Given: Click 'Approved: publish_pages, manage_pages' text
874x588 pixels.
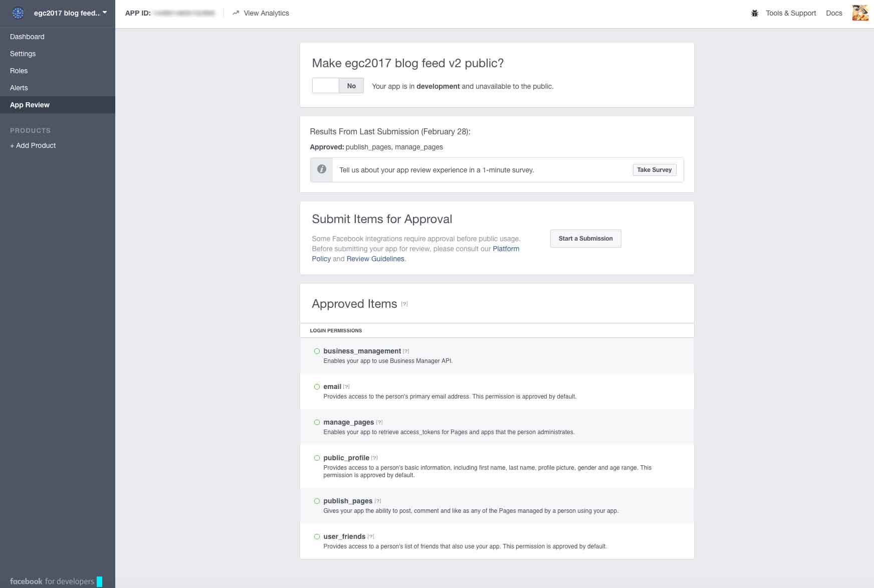Looking at the screenshot, I should [376, 147].
